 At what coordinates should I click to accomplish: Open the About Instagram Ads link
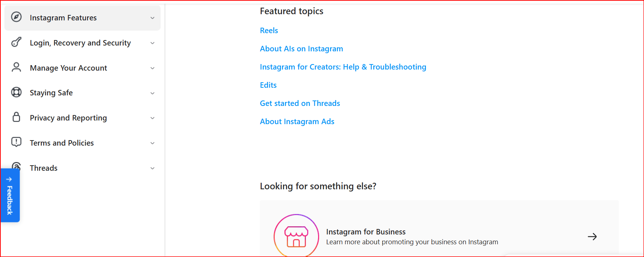[x=297, y=122]
